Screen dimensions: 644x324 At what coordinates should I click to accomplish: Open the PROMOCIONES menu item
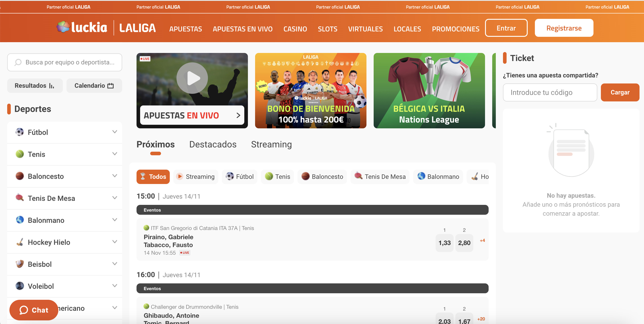(456, 29)
